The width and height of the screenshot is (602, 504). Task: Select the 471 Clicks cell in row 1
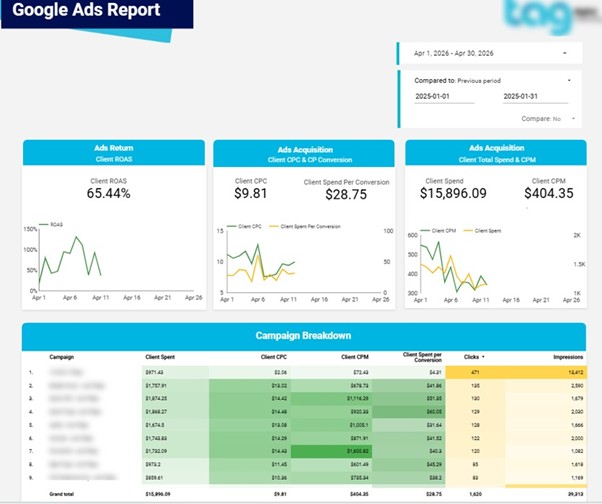coord(475,373)
